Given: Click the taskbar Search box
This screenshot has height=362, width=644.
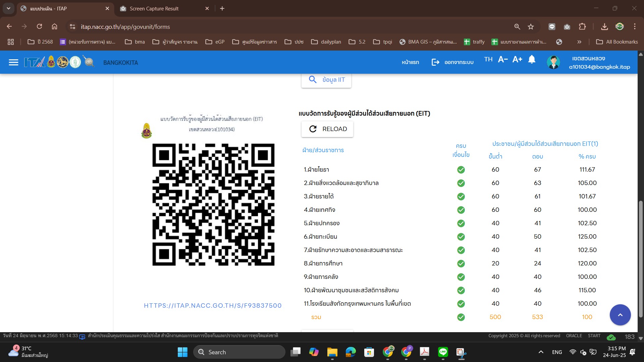Looking at the screenshot, I should pos(239,352).
